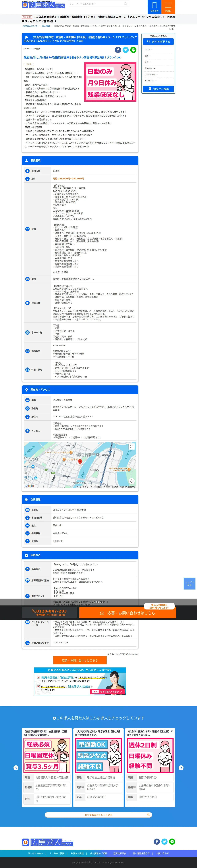
Task: Open fullscreen view of the map
Action: [x=132, y=447]
